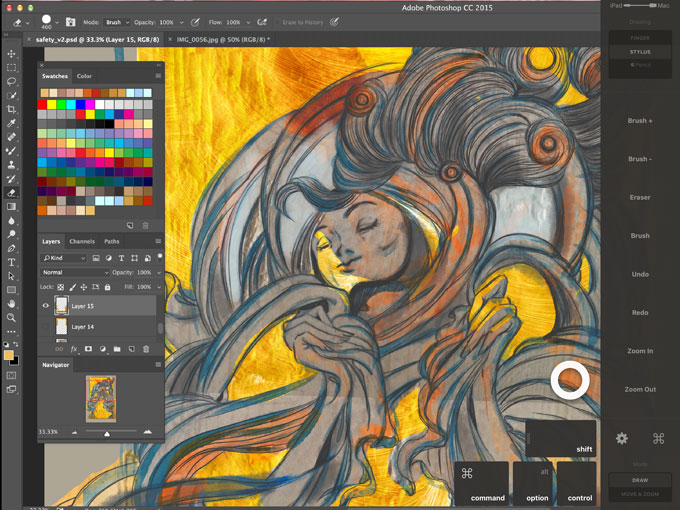Select the Quick Selection tool

pyautogui.click(x=12, y=95)
